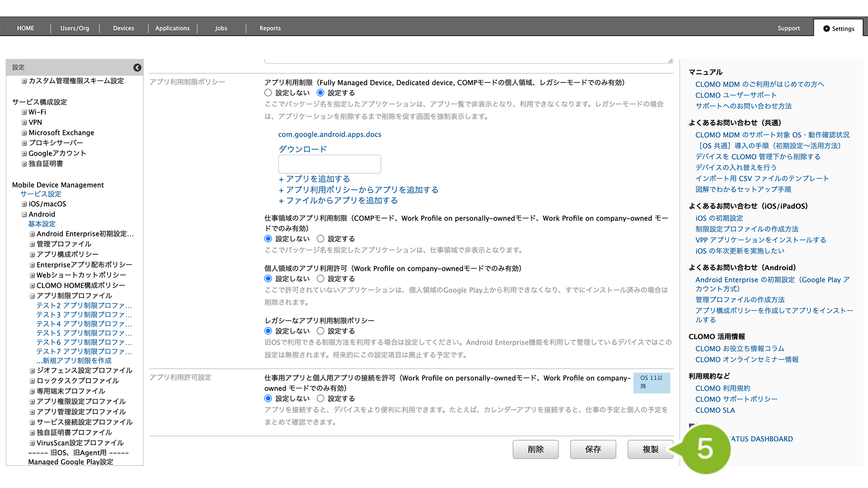This screenshot has height=488, width=868.
Task: Expand the Wi-Fi tree node
Action: pos(24,112)
